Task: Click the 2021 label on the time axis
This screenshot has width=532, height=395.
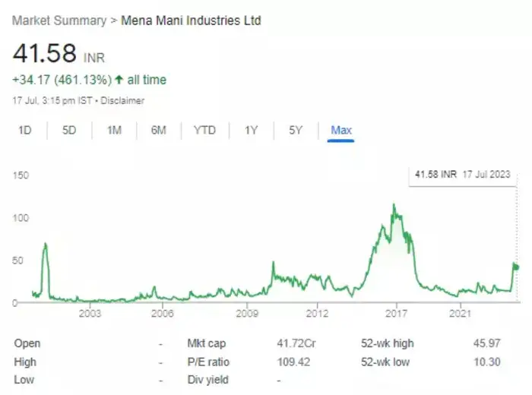Action: pyautogui.click(x=460, y=313)
